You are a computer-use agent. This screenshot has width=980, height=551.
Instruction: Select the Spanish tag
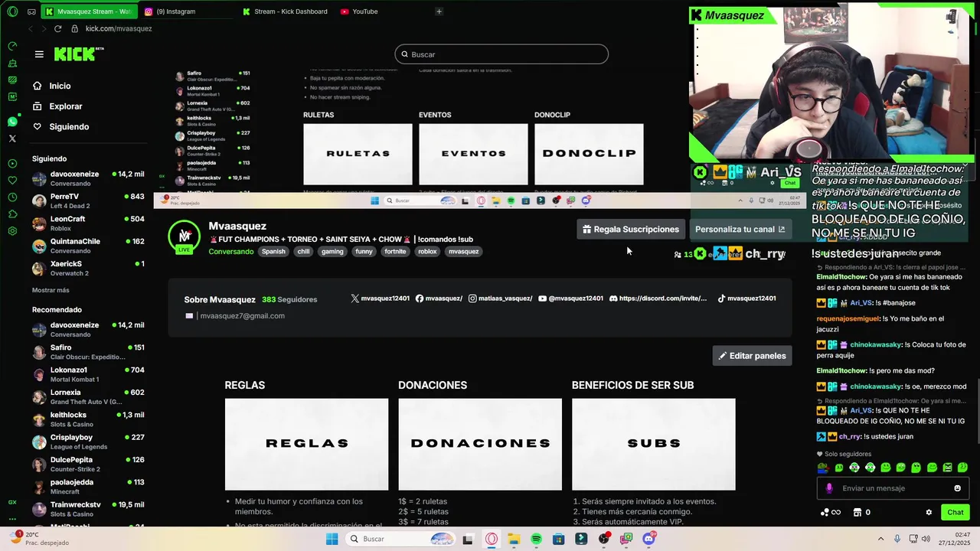click(273, 251)
